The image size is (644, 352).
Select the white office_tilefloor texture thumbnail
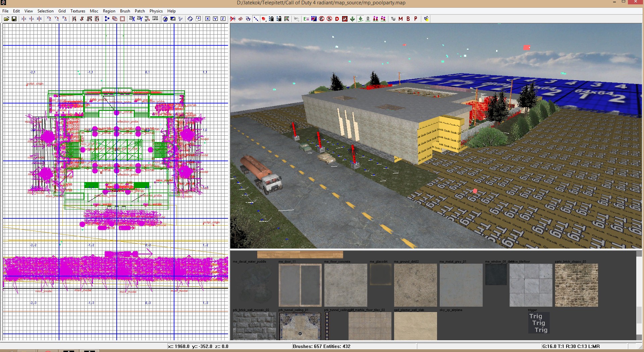531,285
